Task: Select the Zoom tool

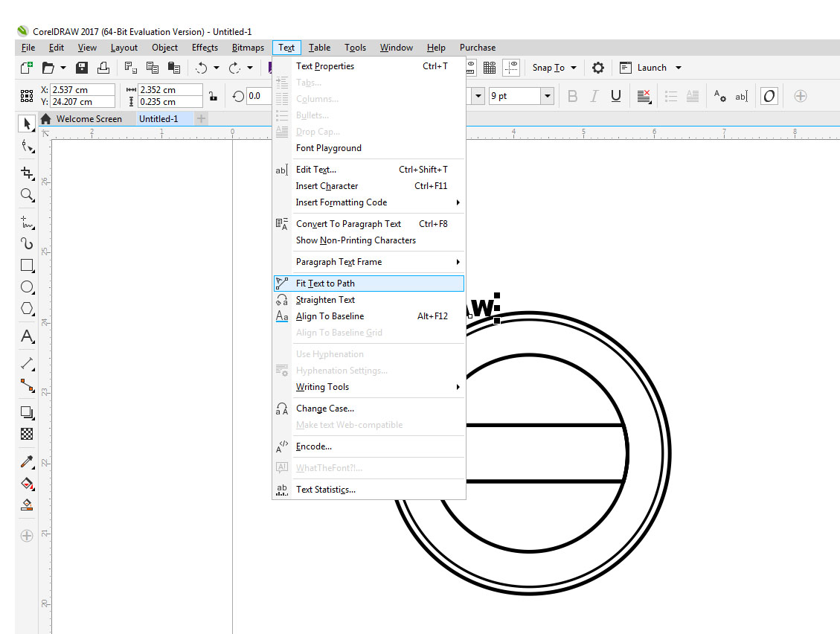Action: click(x=27, y=195)
